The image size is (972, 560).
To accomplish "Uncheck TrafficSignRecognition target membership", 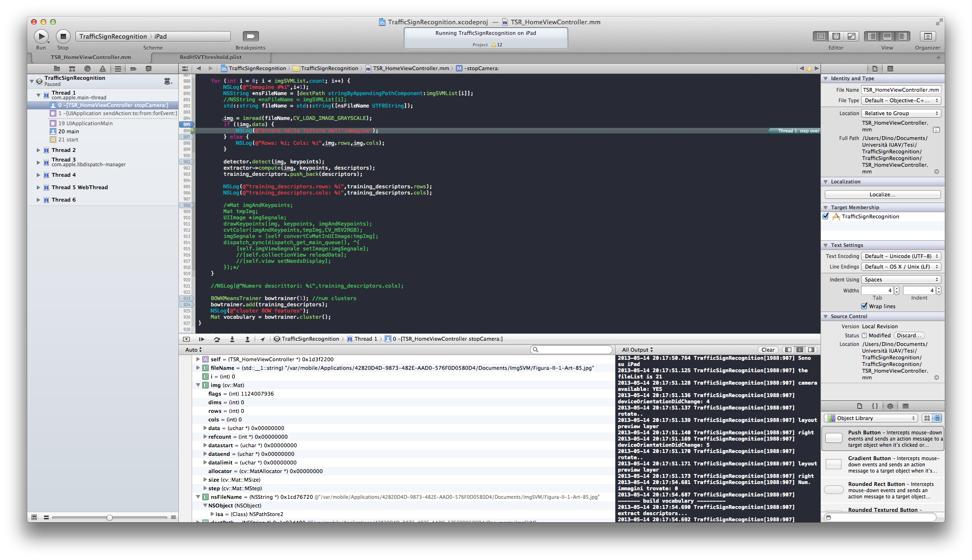I will [825, 216].
